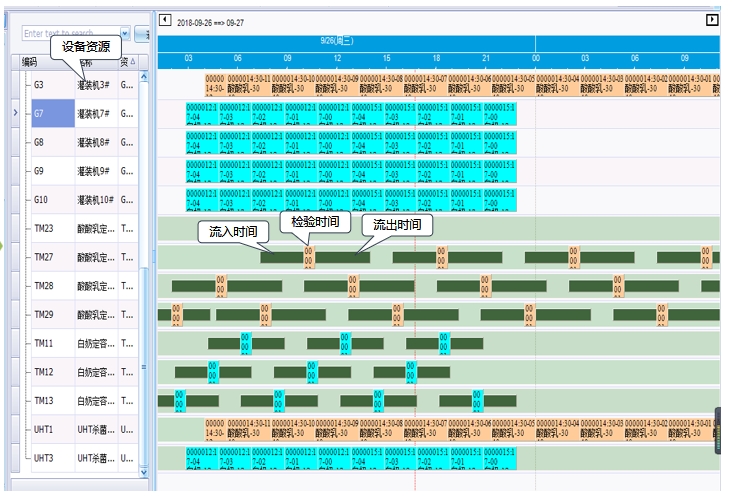Click the previous date arrow icon
Image resolution: width=732 pixels, height=496 pixels.
click(x=165, y=20)
